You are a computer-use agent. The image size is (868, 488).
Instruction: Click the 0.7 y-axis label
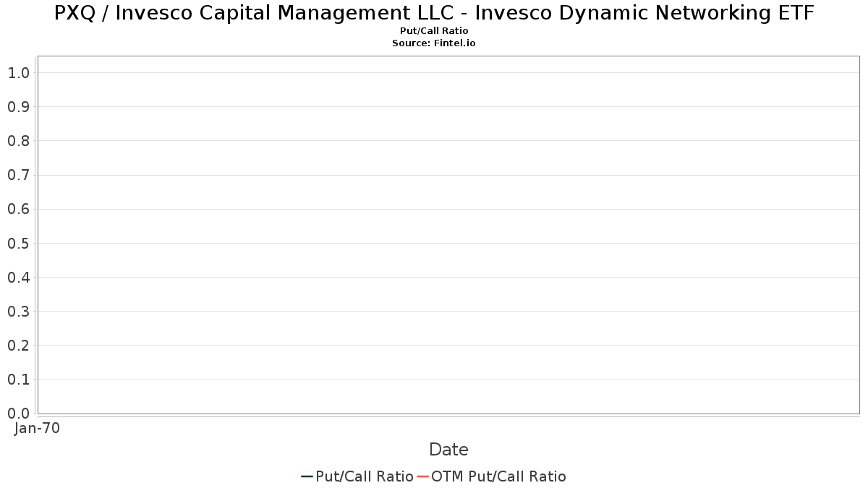(19, 175)
